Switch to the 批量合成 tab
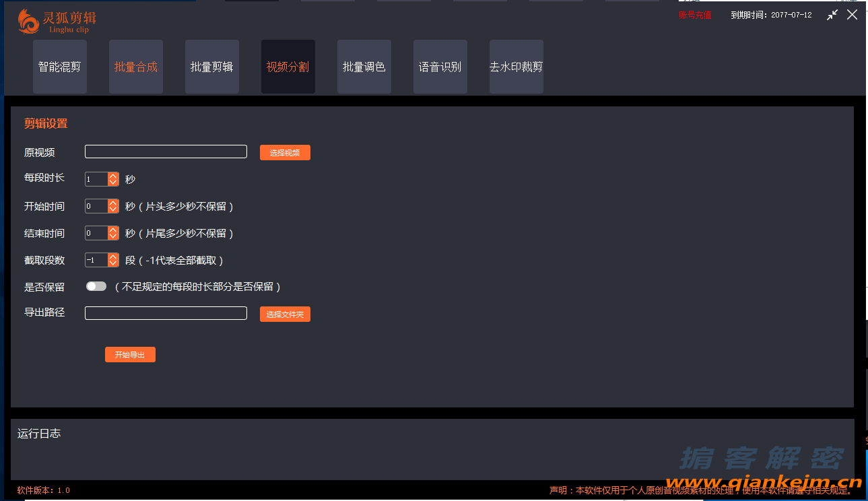The height and width of the screenshot is (501, 868). 136,67
